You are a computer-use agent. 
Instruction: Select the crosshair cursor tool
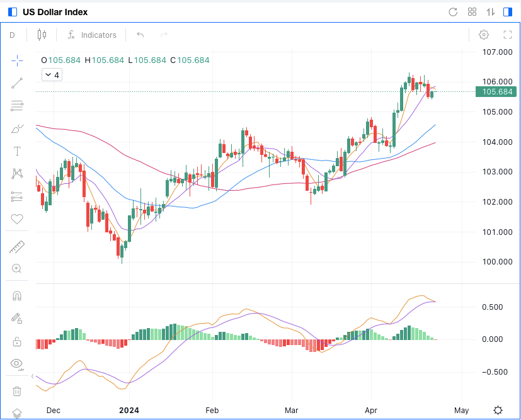(x=17, y=60)
